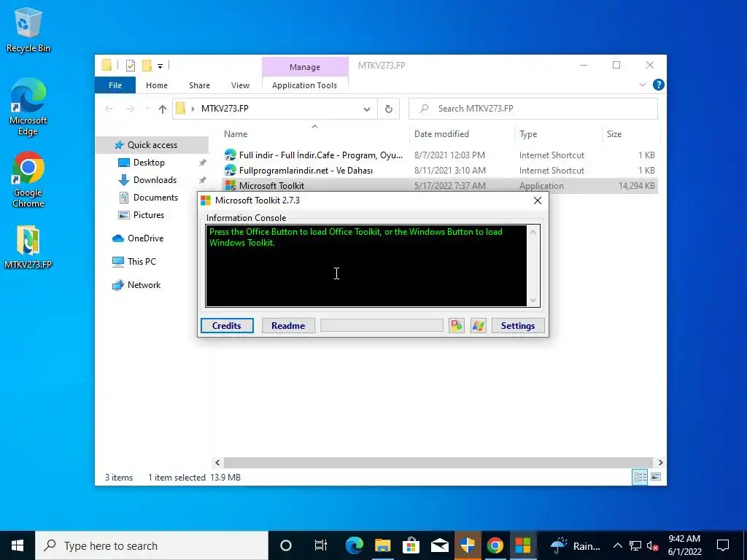The height and width of the screenshot is (560, 747).
Task: Open Downloads in the navigation pane
Action: click(x=155, y=180)
